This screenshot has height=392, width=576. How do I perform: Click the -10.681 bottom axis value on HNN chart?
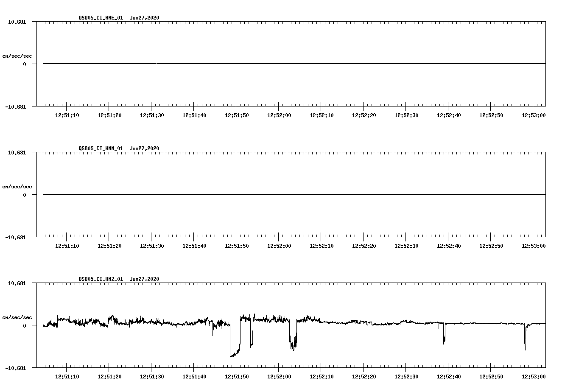(15, 237)
